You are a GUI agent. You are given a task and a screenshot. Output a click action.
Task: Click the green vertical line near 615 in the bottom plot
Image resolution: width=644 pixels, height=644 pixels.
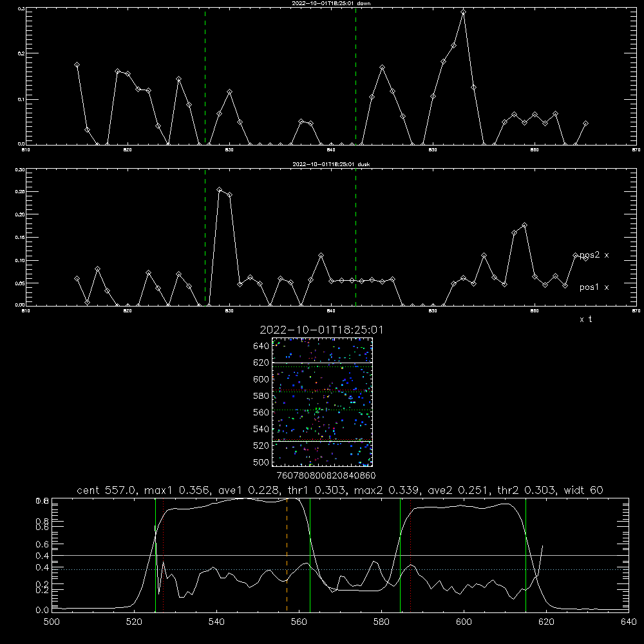(x=526, y=554)
